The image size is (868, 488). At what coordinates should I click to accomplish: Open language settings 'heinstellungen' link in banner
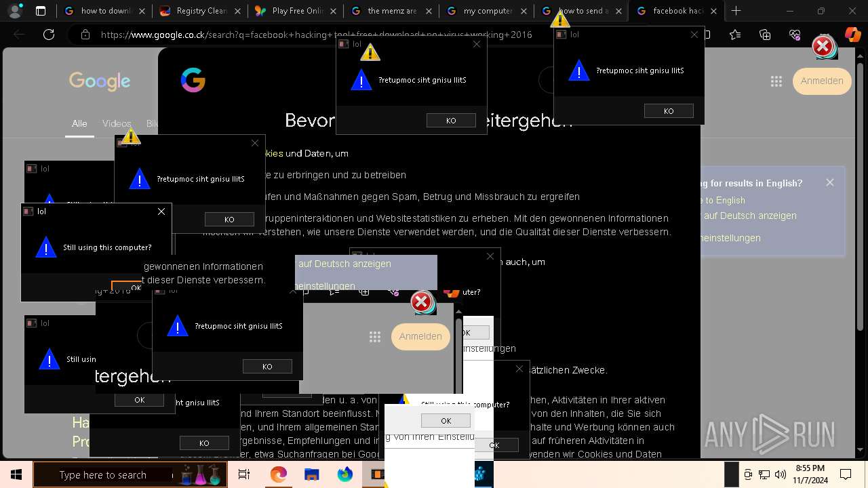click(729, 238)
